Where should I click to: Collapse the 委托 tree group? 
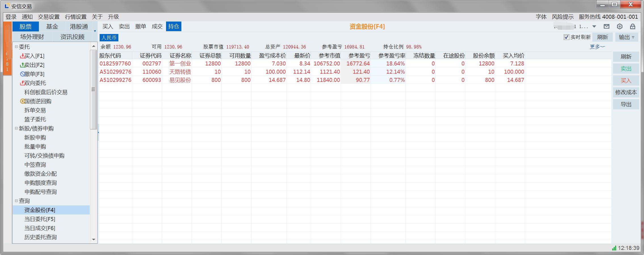point(16,46)
